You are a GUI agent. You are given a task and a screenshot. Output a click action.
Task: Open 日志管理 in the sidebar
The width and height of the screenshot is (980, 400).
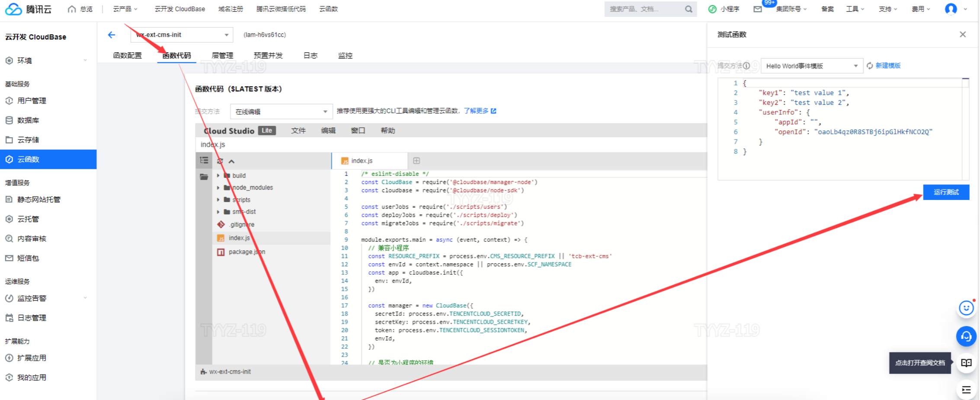pos(48,317)
